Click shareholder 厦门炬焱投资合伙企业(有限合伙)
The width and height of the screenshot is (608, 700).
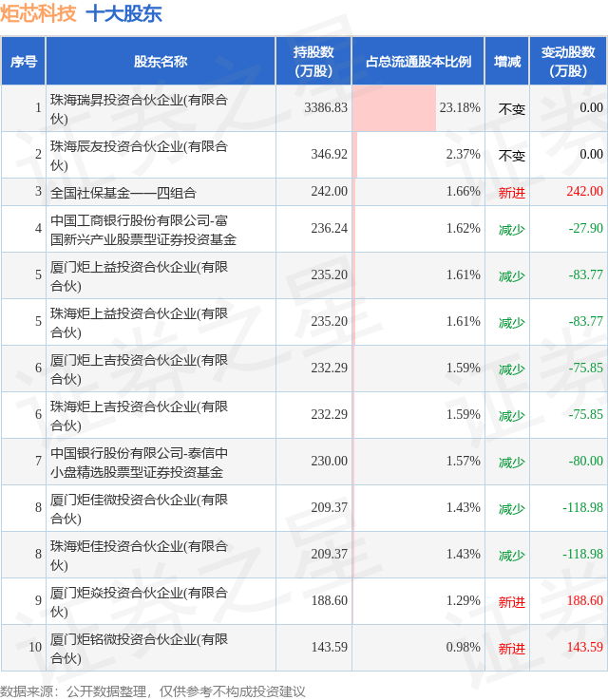click(139, 601)
